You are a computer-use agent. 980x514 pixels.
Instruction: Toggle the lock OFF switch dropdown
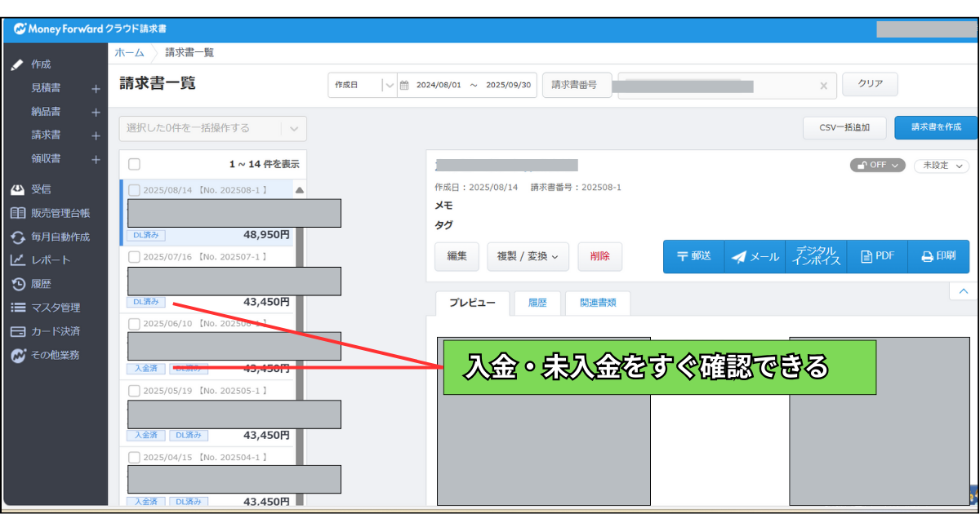coord(878,165)
